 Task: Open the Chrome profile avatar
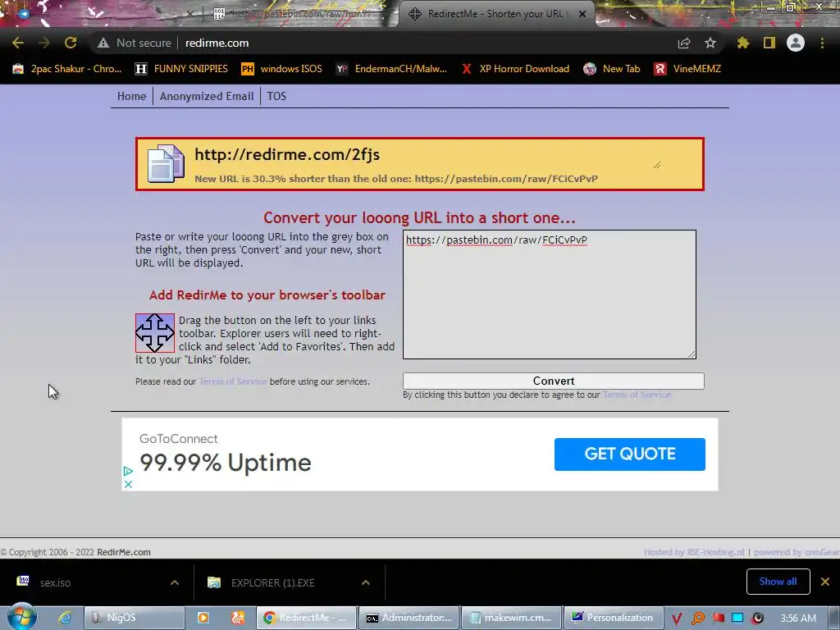795,43
